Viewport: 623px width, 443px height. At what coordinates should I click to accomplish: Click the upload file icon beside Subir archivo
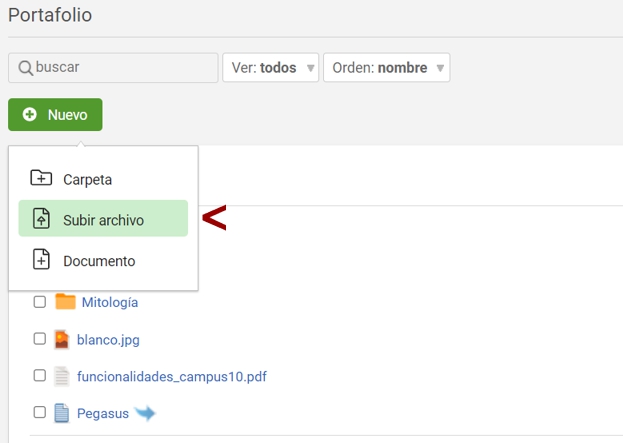(x=41, y=219)
